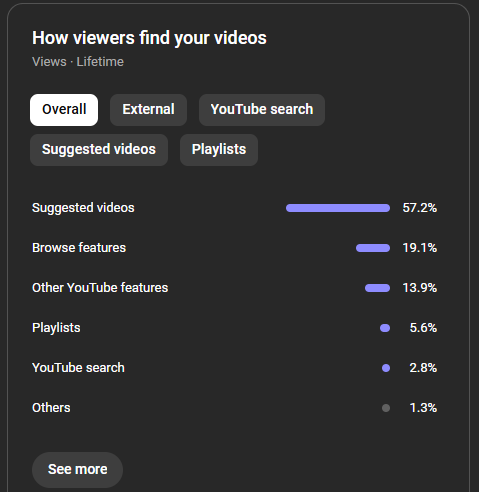479x492 pixels.
Task: Open the YouTube search chip filter
Action: click(262, 110)
